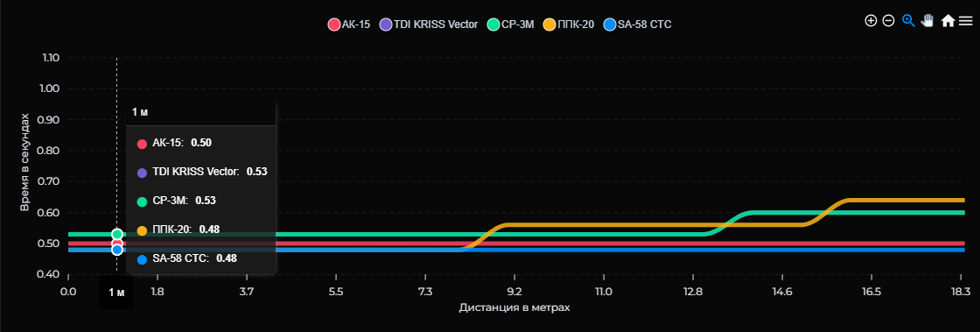Click tooltip value ППК-20: 0.48

point(178,230)
